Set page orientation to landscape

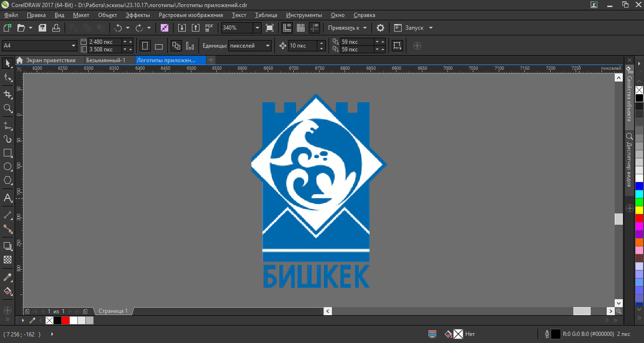pyautogui.click(x=159, y=46)
